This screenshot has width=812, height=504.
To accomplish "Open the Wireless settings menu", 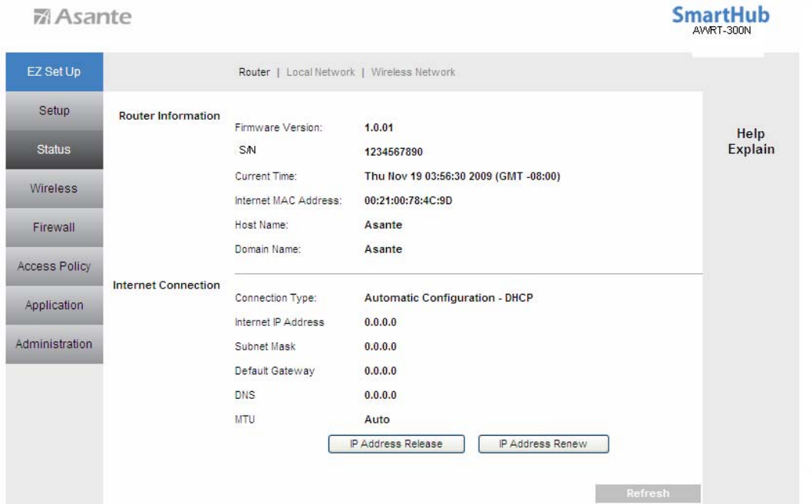I will click(x=54, y=189).
